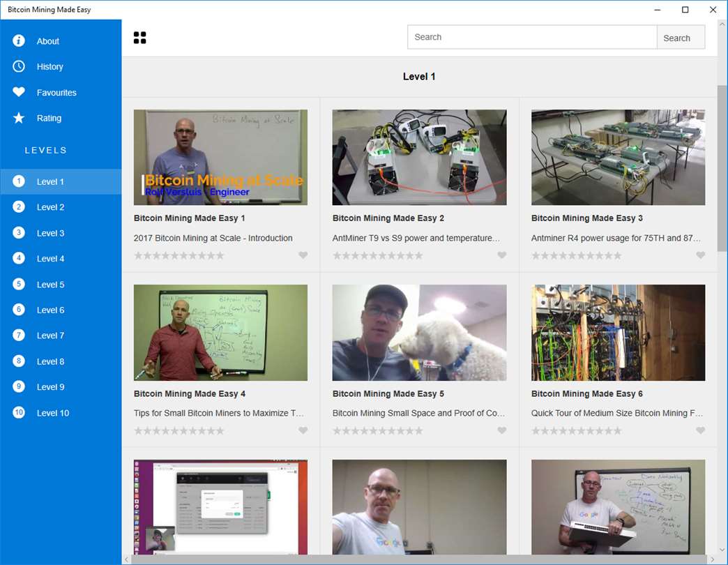Choose Level 8 from sidebar

61,361
